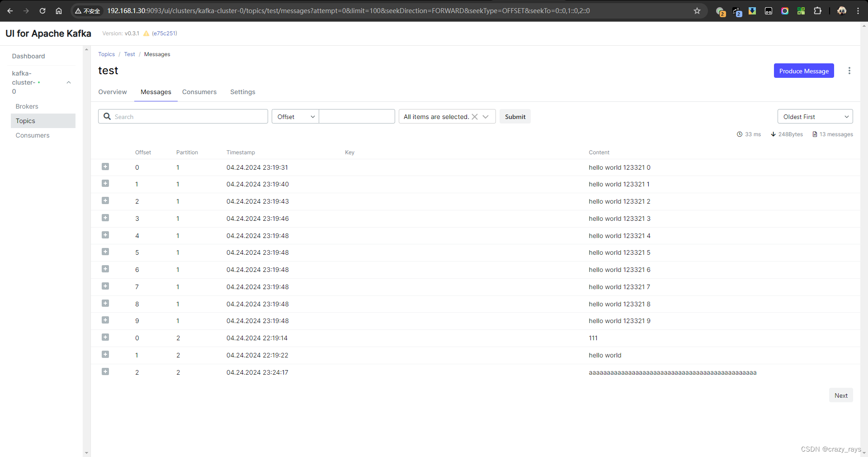
Task: Click the 13 messages document icon
Action: tap(815, 134)
